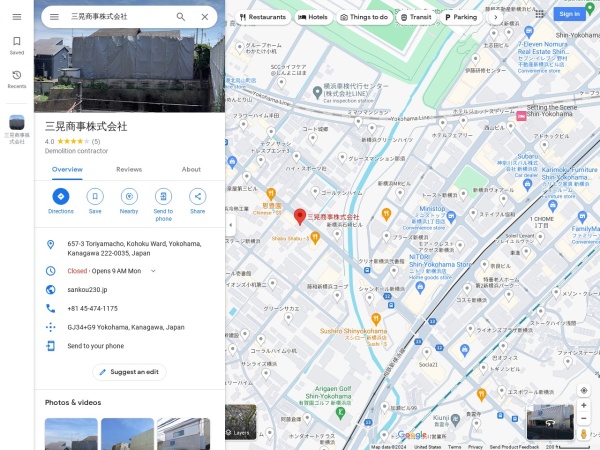Open the Street View preview thumbnail

[550, 422]
